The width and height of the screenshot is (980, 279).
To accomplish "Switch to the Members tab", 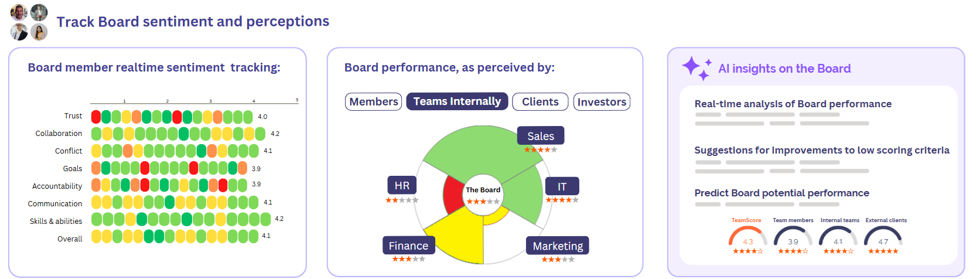I will (x=374, y=101).
